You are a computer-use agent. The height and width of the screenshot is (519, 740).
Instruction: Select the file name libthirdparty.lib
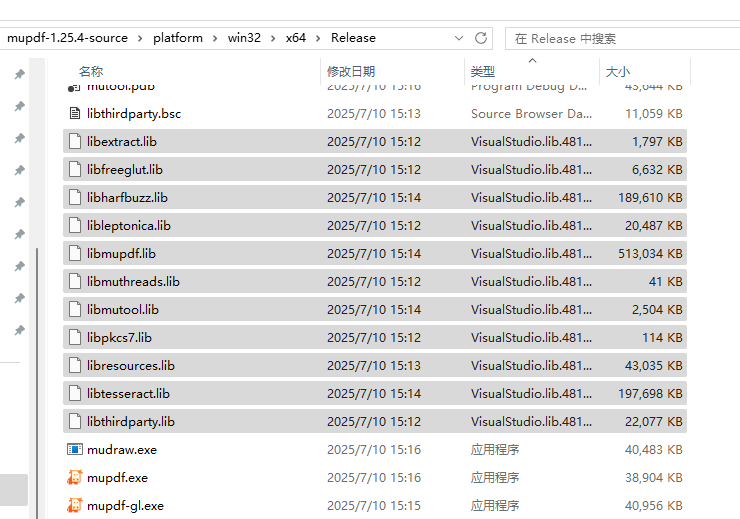(131, 421)
